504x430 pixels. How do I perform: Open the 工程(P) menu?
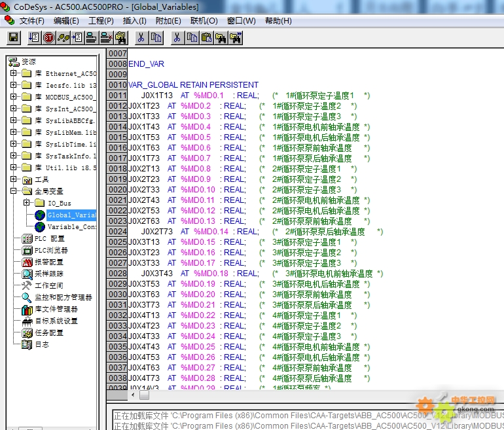pyautogui.click(x=101, y=21)
